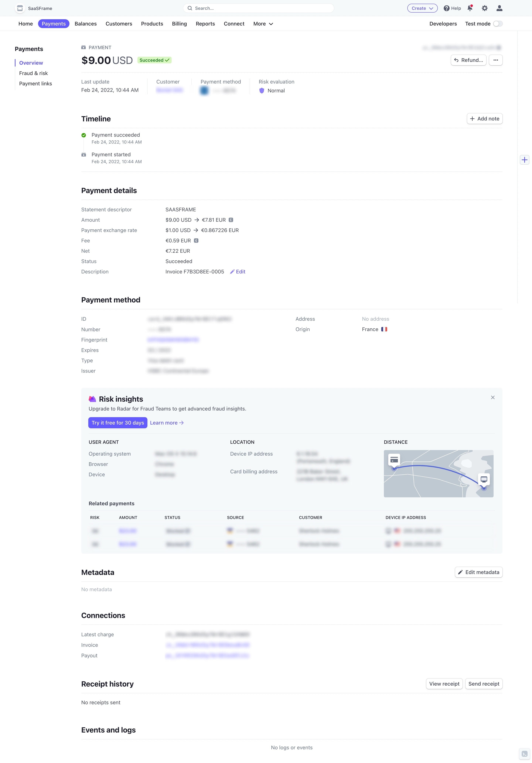
Task: Click the copy icon beside payment ID
Action: point(498,48)
